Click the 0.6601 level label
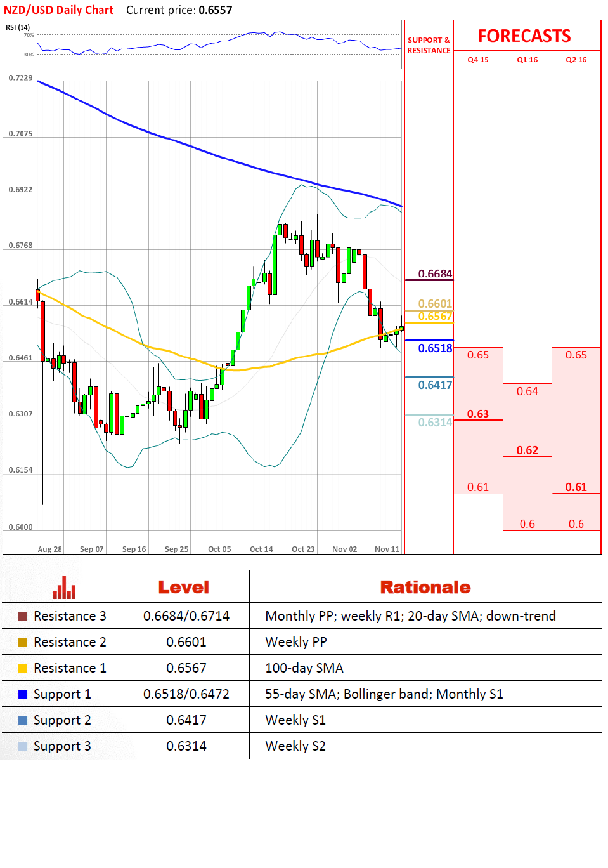 pos(435,304)
